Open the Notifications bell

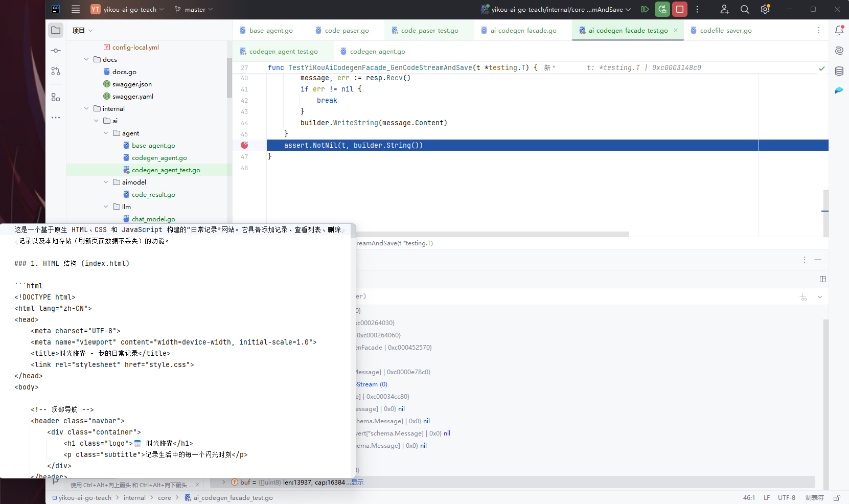pos(839,30)
